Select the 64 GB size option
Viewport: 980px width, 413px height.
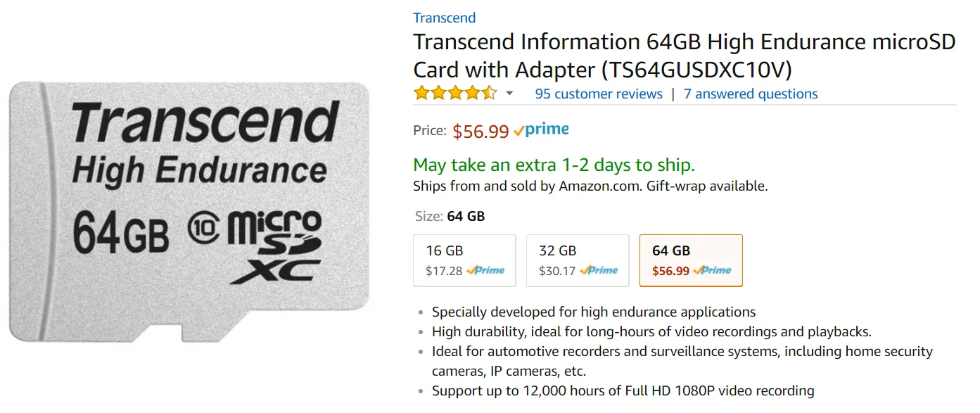point(691,260)
